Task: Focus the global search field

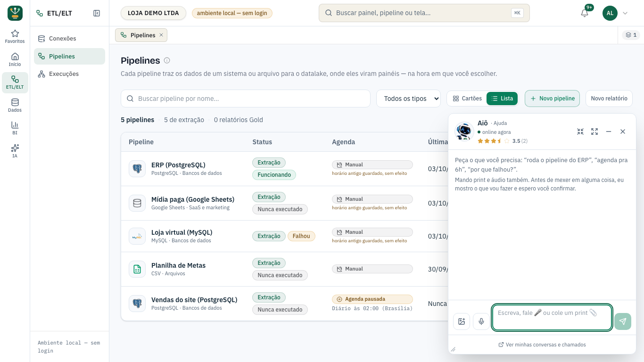Action: [x=424, y=13]
